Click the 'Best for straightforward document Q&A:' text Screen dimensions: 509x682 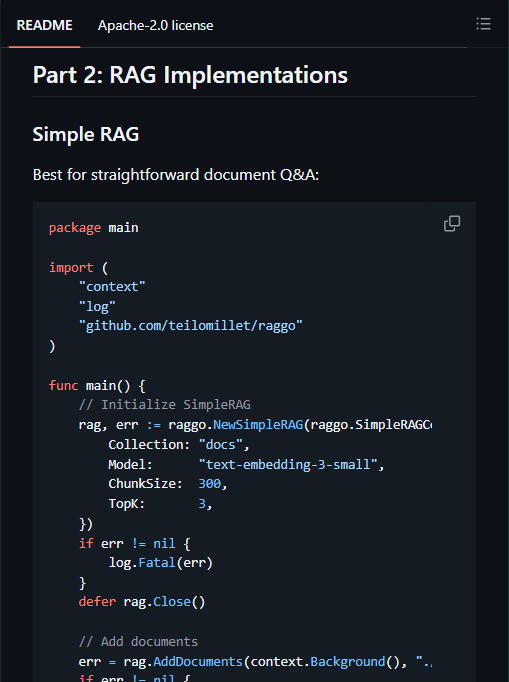tap(176, 174)
